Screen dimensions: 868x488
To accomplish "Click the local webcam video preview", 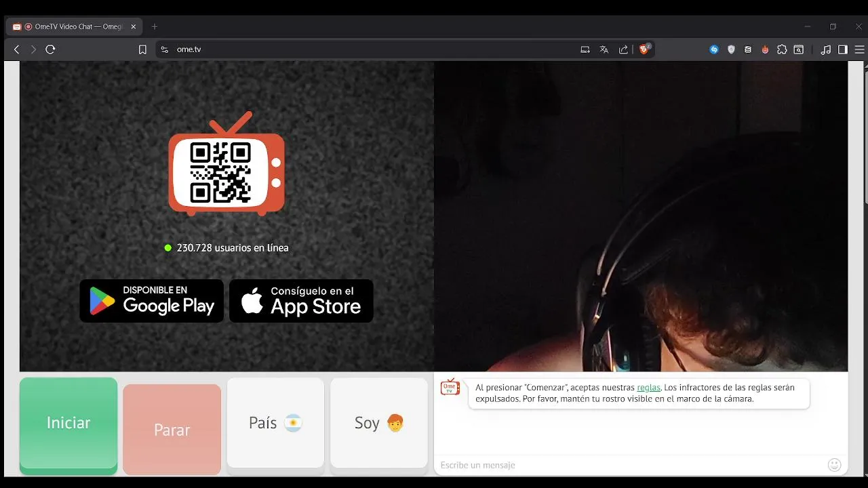I will (x=641, y=216).
